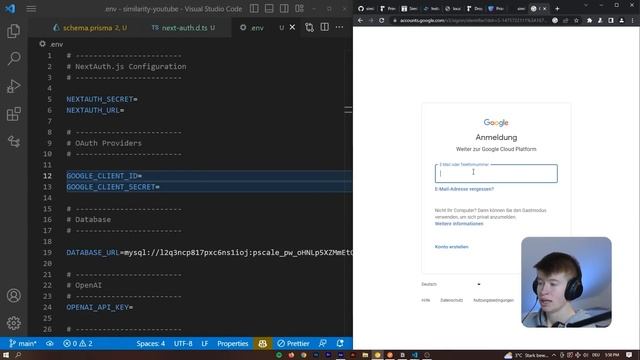This screenshot has height=360, width=640.
Task: Click the .env breadcrumb above the editor
Action: [x=51, y=44]
